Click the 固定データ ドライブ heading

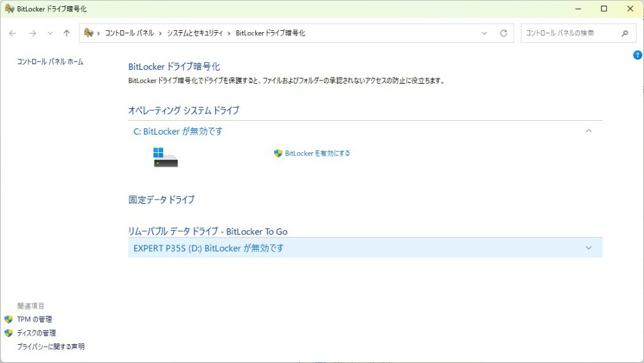pyautogui.click(x=162, y=200)
